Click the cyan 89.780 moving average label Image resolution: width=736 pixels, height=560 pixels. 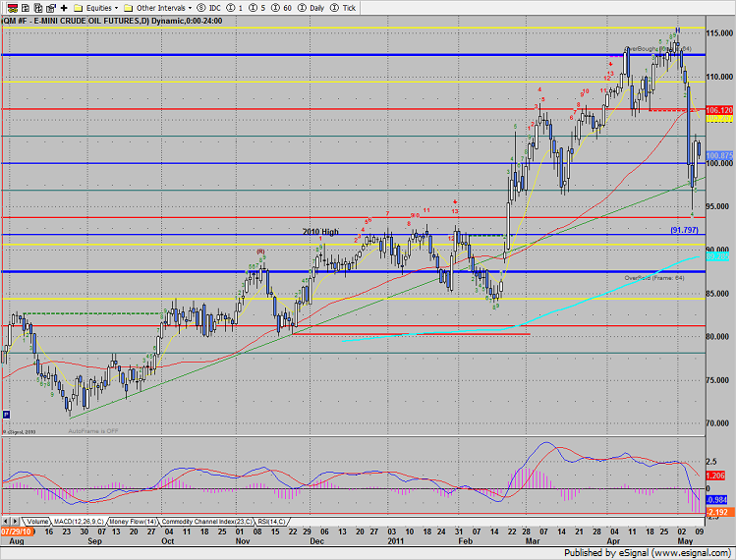(x=717, y=256)
